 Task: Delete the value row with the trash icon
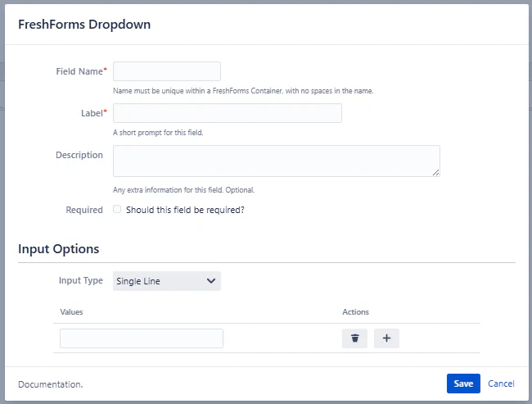(354, 338)
